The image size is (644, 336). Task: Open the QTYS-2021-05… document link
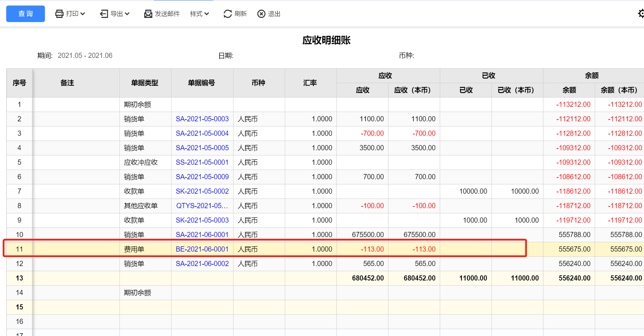202,206
